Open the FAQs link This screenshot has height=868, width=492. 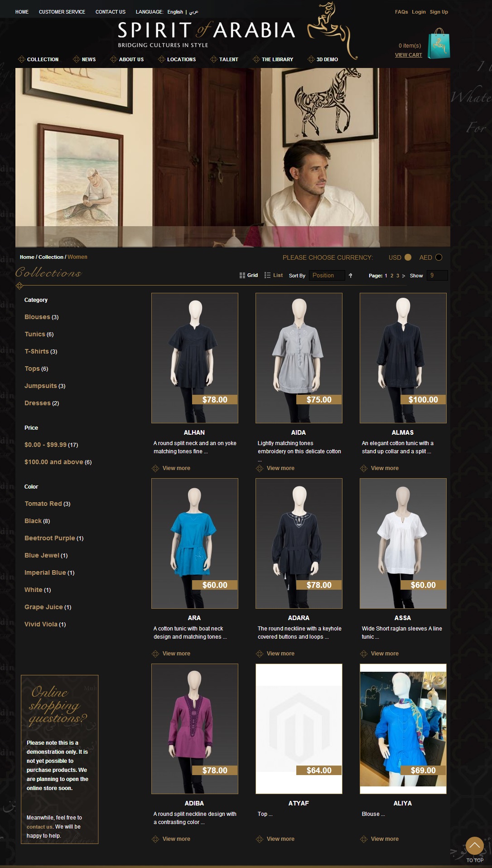(401, 12)
